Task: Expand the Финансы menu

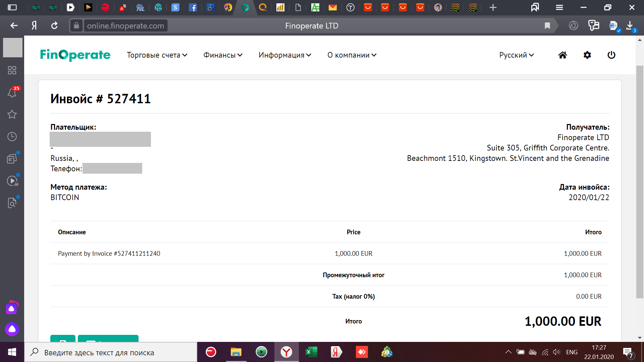Action: [x=223, y=55]
